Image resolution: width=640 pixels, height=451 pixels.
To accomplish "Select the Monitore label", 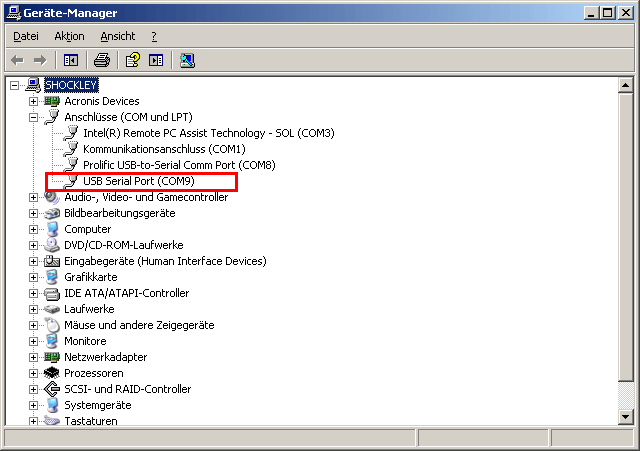I will 85,341.
